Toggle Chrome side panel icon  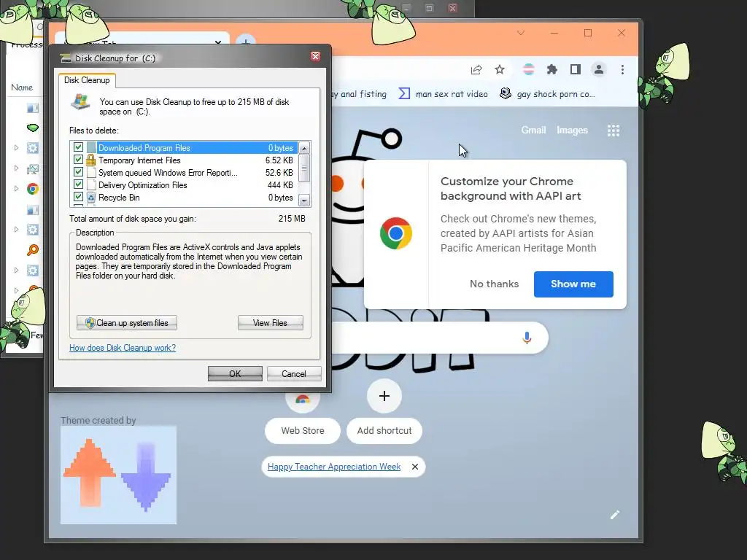click(575, 70)
